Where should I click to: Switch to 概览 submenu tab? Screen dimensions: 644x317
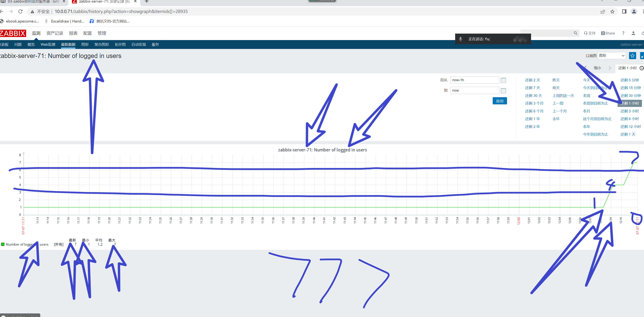click(x=31, y=45)
